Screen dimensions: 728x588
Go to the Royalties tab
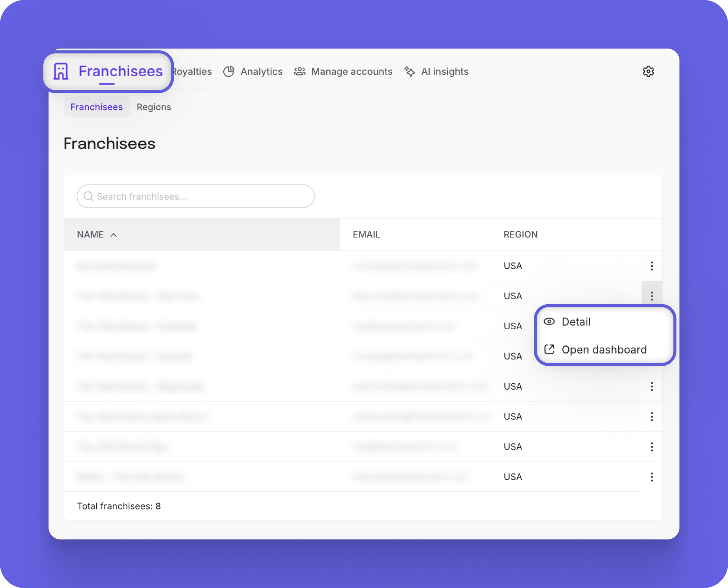(x=193, y=71)
